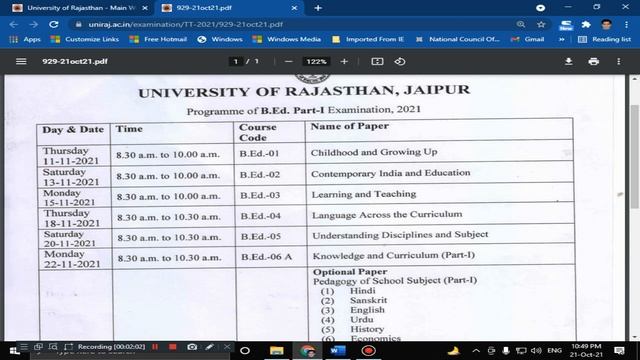The image size is (640, 360).
Task: Click the Knowledge and Curriculum (Part-I) text
Action: (393, 256)
